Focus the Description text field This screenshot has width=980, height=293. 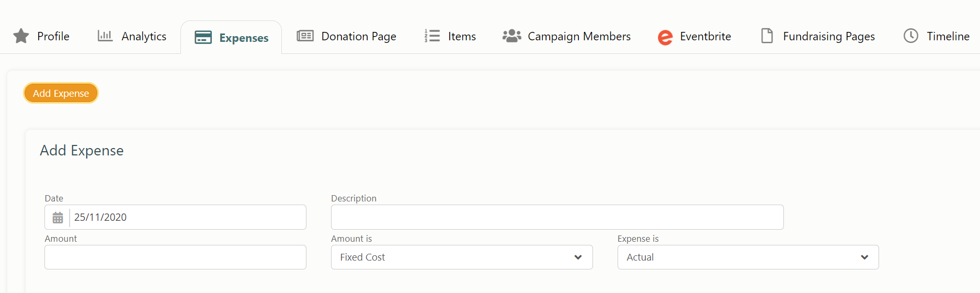pyautogui.click(x=557, y=217)
